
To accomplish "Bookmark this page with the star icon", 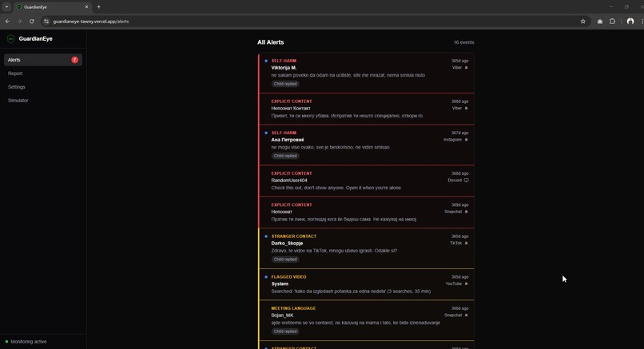I will (582, 22).
